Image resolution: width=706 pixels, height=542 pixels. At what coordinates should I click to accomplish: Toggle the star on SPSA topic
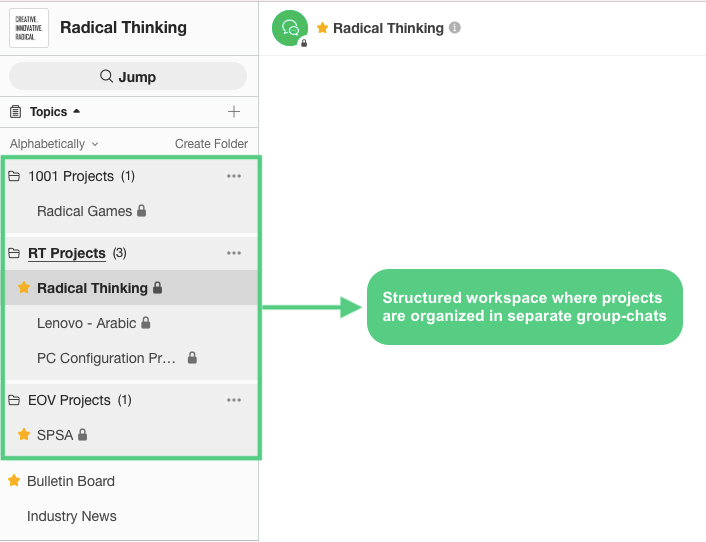point(24,434)
